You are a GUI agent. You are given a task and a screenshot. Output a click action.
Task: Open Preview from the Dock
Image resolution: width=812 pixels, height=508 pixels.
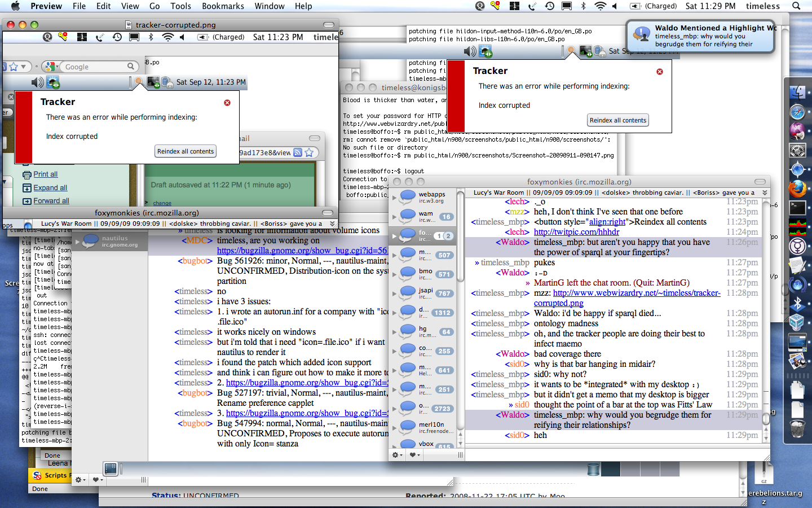(797, 361)
